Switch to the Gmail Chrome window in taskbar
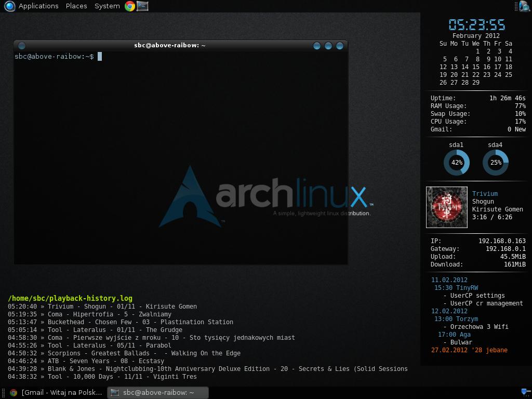Screen dimensions: 532x399 tap(56, 393)
